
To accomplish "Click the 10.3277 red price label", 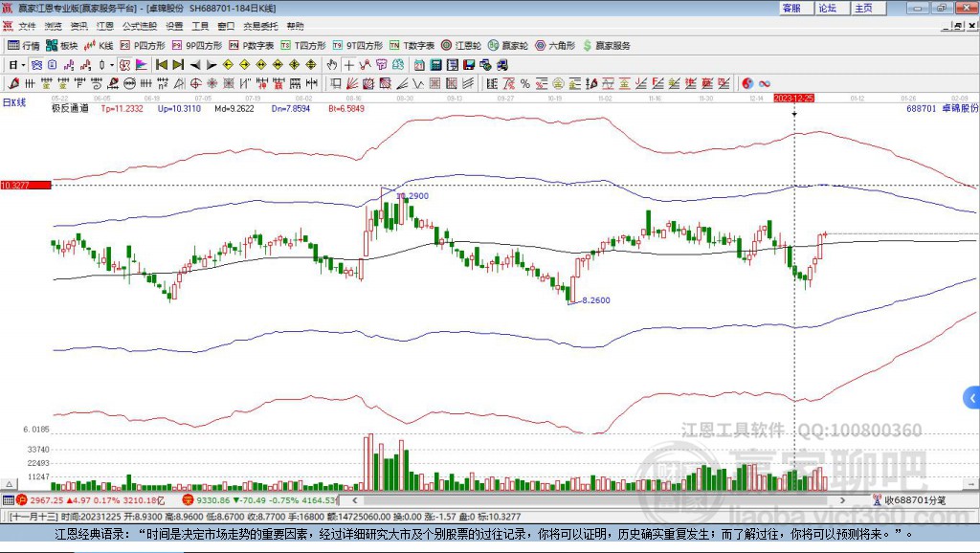I will pos(26,185).
